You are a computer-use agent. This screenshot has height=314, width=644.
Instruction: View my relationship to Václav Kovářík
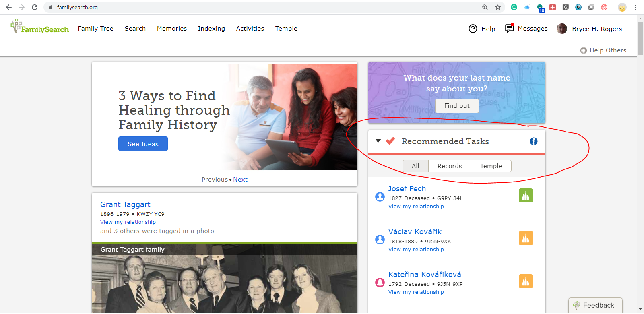click(416, 250)
